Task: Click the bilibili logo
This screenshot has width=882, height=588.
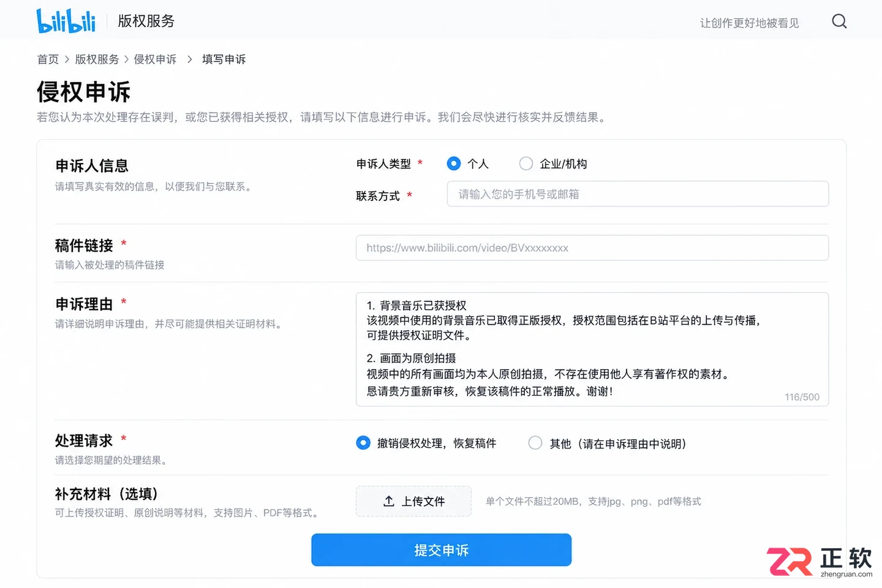Action: point(66,21)
